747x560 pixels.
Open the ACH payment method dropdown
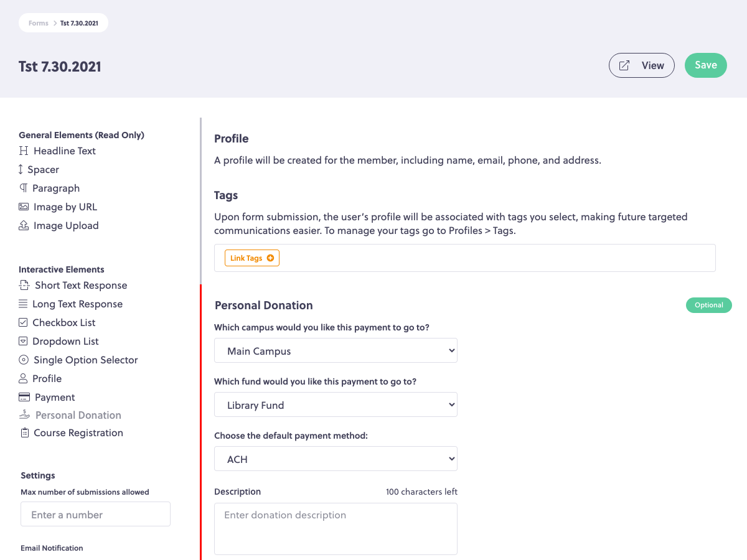click(x=336, y=459)
